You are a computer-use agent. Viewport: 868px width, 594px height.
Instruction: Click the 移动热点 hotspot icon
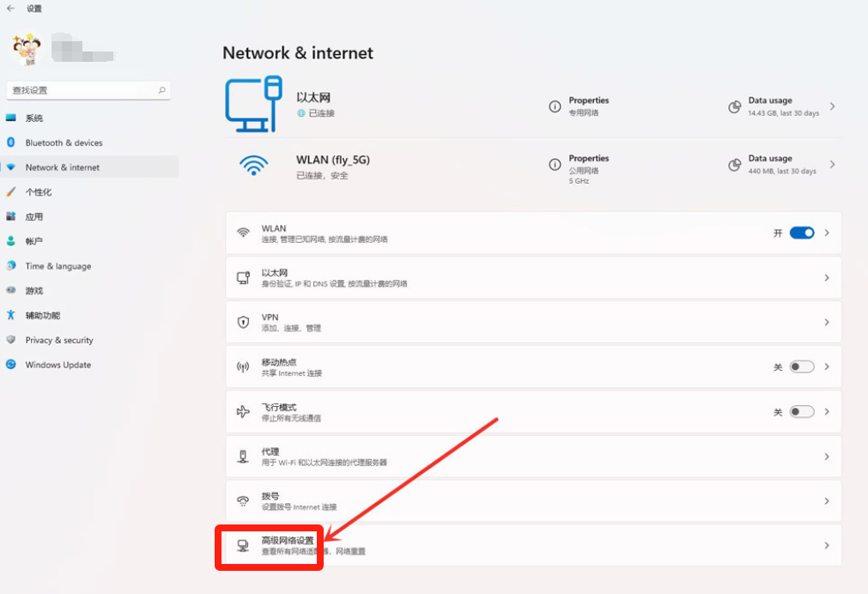click(243, 367)
